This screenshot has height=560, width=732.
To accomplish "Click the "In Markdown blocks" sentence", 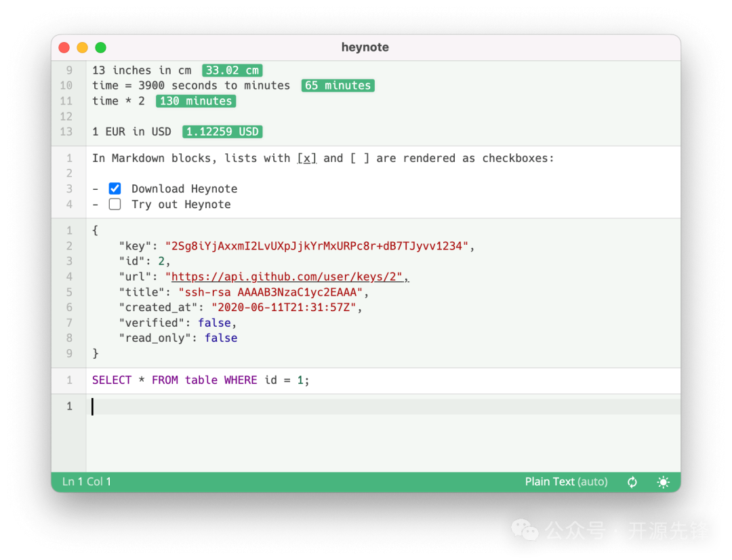I will pyautogui.click(x=323, y=159).
